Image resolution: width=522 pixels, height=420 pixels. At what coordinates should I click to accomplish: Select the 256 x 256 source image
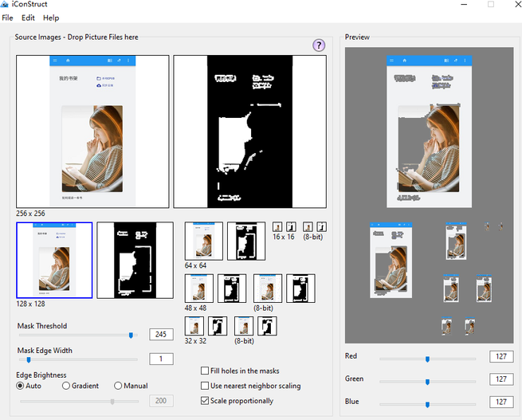92,131
